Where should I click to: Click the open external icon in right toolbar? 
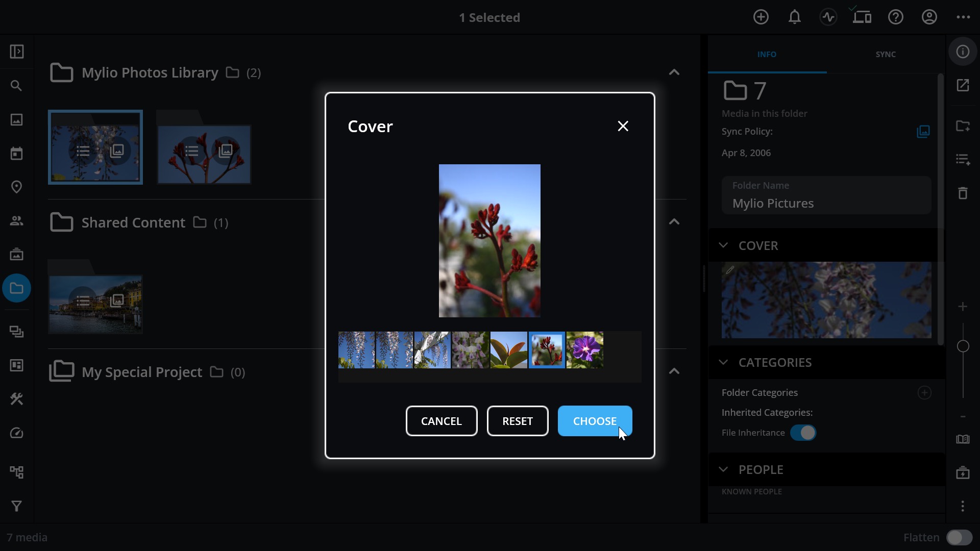click(x=963, y=85)
